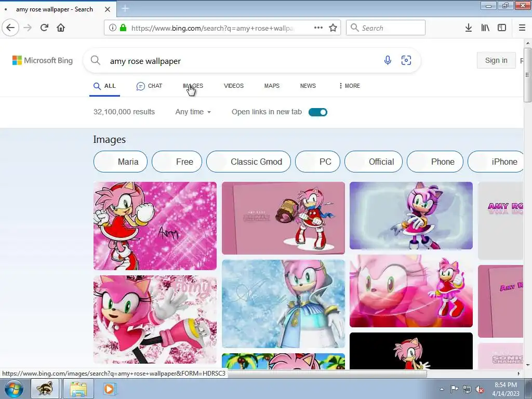The image size is (532, 399).
Task: Open a new browser tab
Action: tap(125, 8)
